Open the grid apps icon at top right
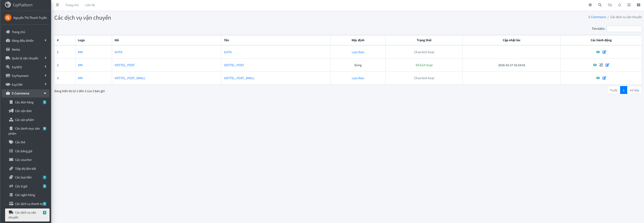This screenshot has width=644, height=223. point(638,5)
